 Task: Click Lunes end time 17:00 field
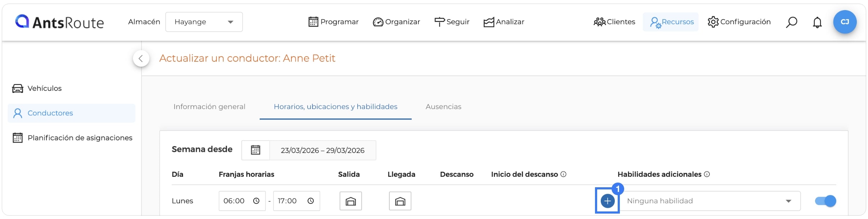296,201
